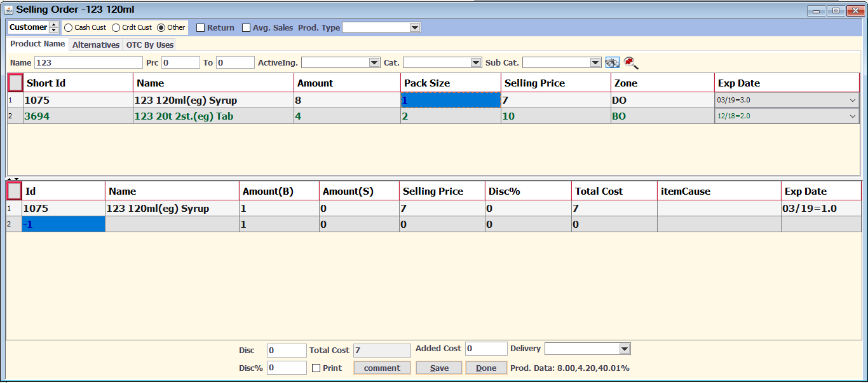Click the Customer stepper up arrow
The image size is (868, 383).
[53, 25]
